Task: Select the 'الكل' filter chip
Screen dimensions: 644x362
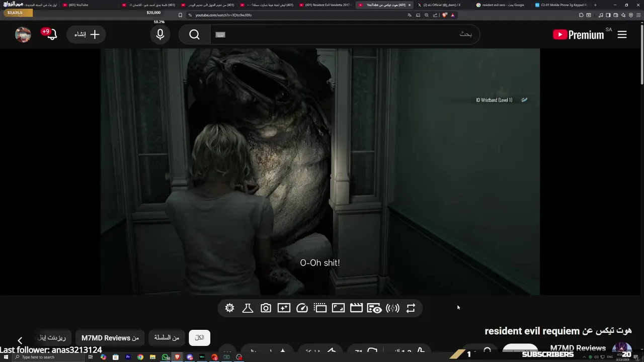Action: [199, 338]
